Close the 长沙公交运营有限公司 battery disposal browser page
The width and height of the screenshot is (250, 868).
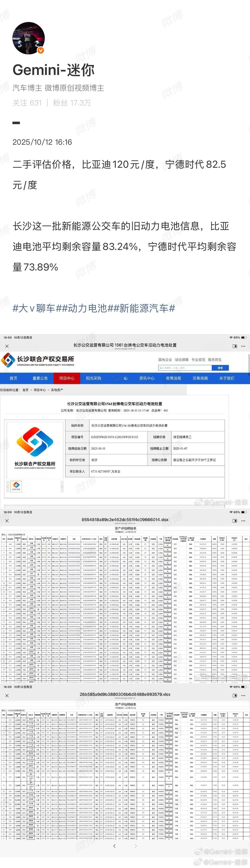click(7, 346)
